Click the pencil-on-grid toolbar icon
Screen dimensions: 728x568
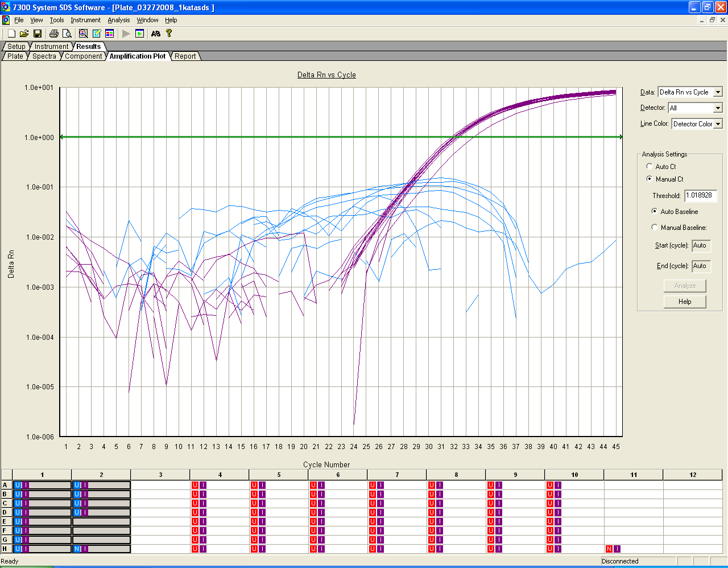97,34
